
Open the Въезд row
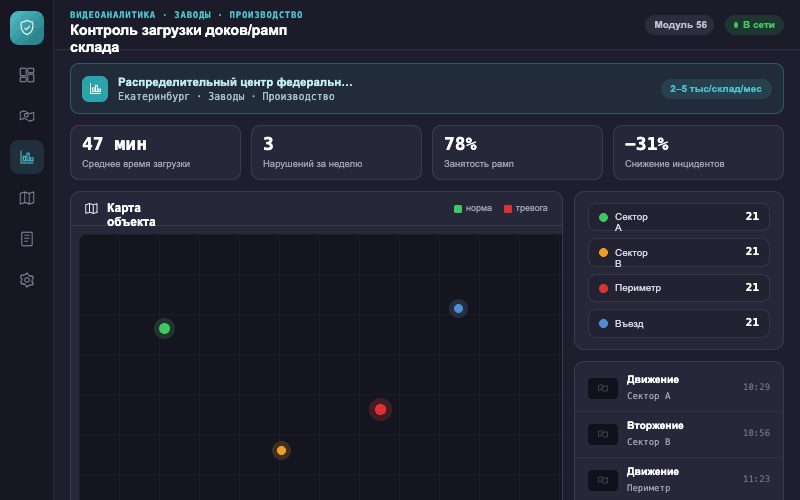(x=679, y=323)
